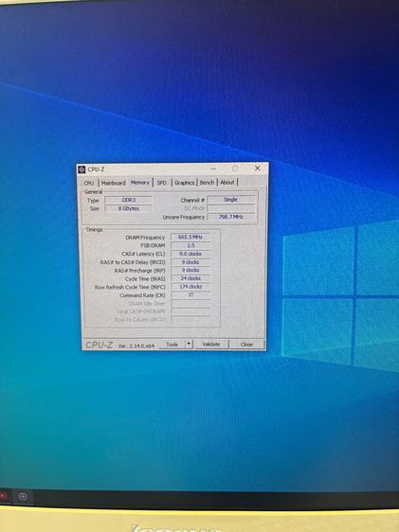The width and height of the screenshot is (399, 532).
Task: Click the Uncore Frequency value field
Action: (231, 217)
